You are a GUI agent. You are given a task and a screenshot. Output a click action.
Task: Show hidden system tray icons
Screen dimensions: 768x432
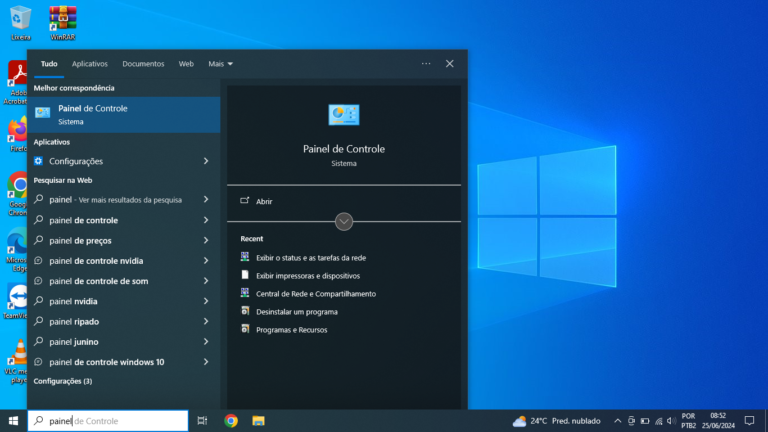pos(618,421)
